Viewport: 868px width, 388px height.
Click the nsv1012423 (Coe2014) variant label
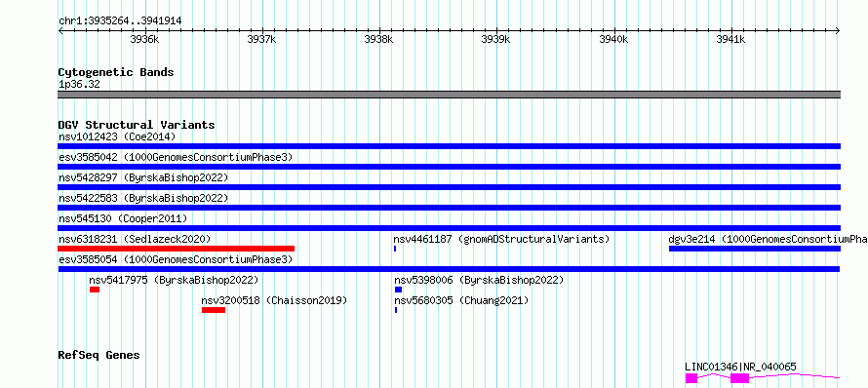tap(117, 136)
